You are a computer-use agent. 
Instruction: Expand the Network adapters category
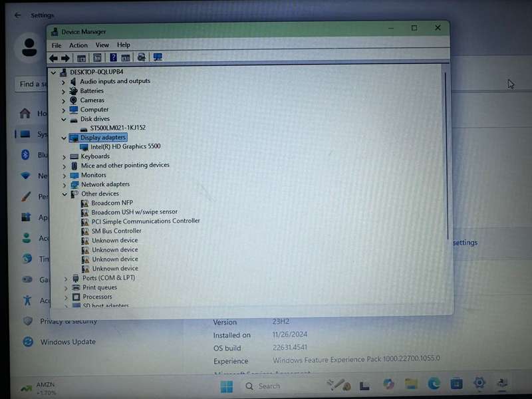(65, 186)
